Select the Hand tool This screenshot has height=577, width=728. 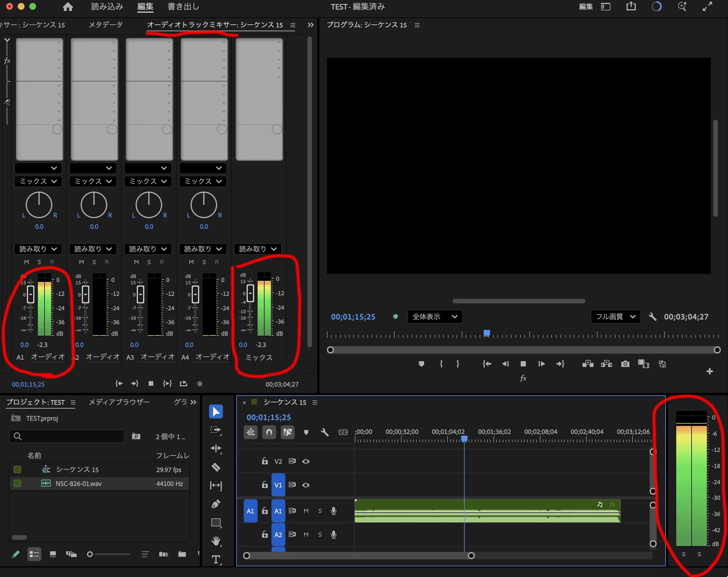pyautogui.click(x=216, y=541)
